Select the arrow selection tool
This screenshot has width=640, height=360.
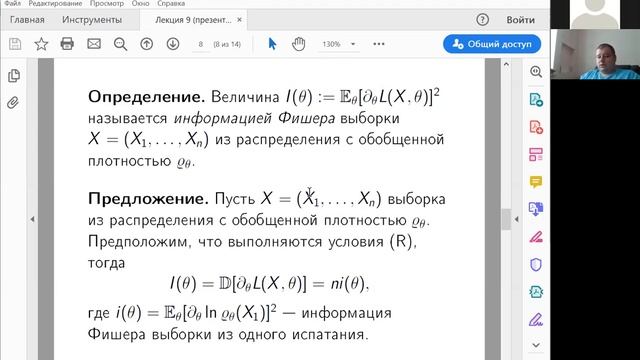pos(272,44)
